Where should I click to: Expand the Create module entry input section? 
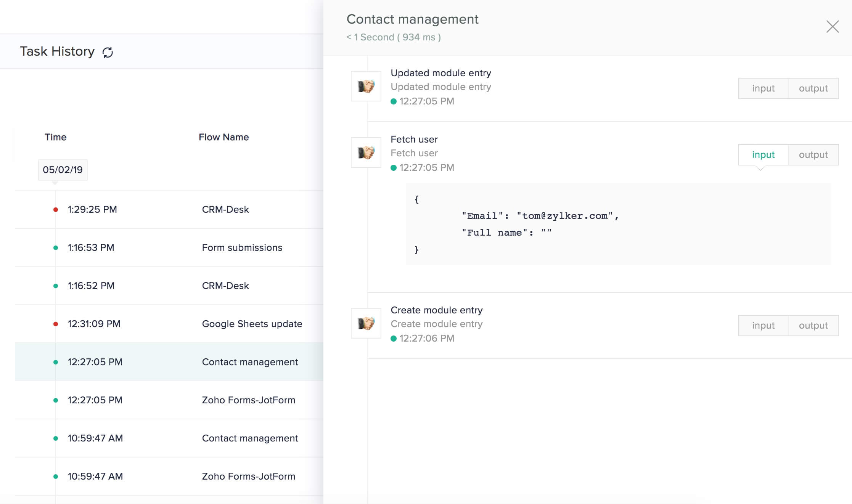(762, 324)
